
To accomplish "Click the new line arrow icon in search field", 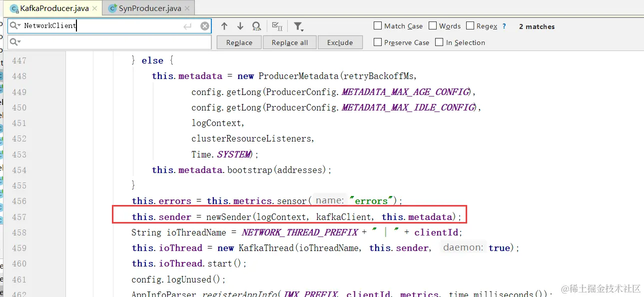I will point(188,26).
